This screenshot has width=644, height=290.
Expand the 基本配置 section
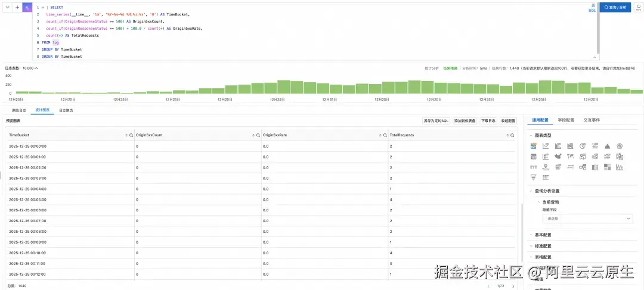[531, 235]
